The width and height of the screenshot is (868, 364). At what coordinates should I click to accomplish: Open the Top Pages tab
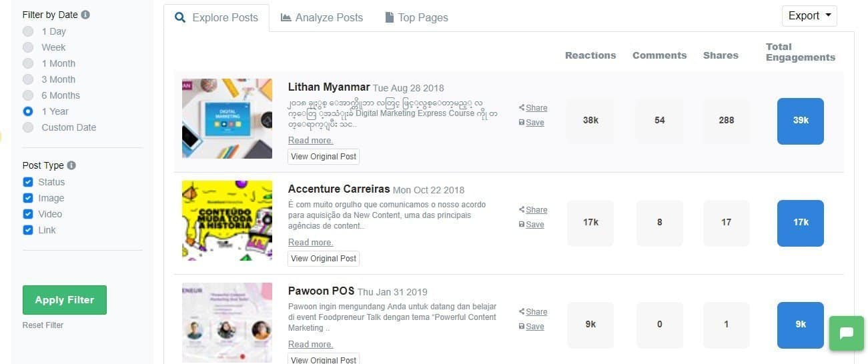click(416, 18)
